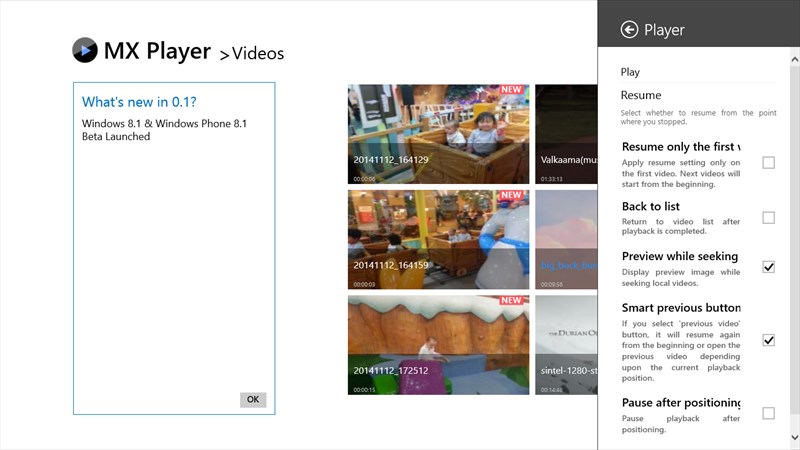Image resolution: width=800 pixels, height=450 pixels.
Task: Click the 'Back to list' label
Action: [651, 207]
